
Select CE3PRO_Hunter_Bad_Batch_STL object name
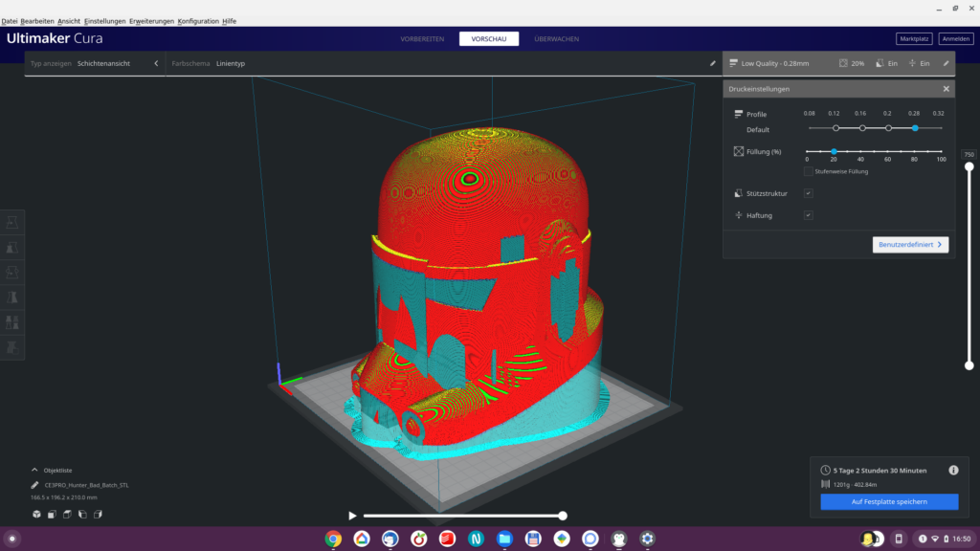(x=87, y=485)
